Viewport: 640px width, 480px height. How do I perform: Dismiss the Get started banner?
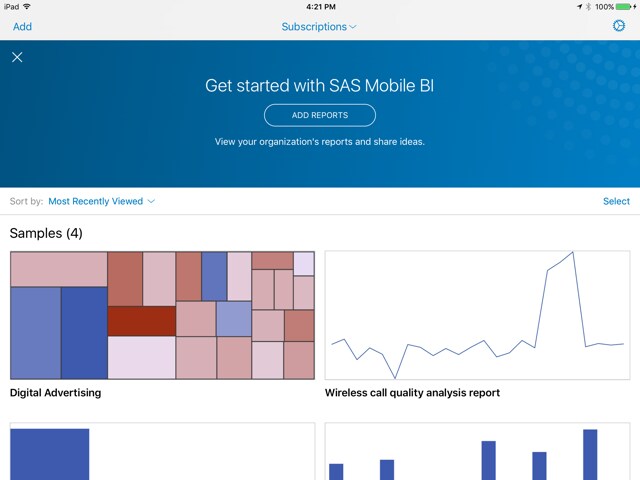coord(17,57)
